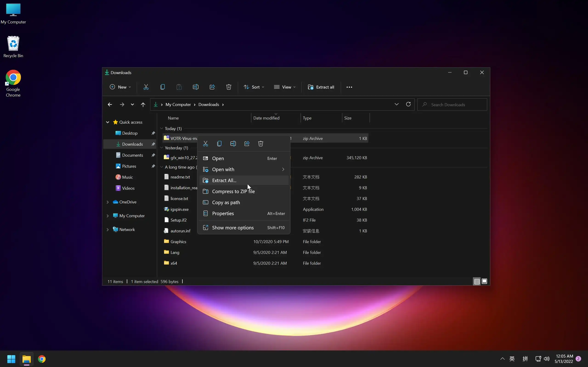Go up one folder level with the up arrow
Image resolution: width=588 pixels, height=367 pixels.
tap(143, 105)
